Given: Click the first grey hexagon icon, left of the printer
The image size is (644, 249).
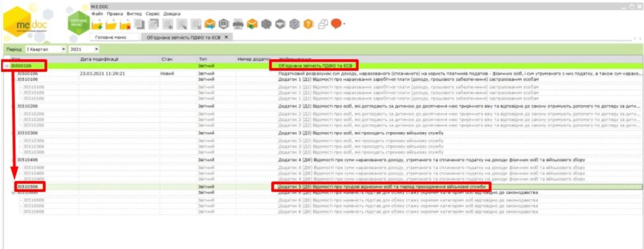Looking at the screenshot, I should pos(223,25).
